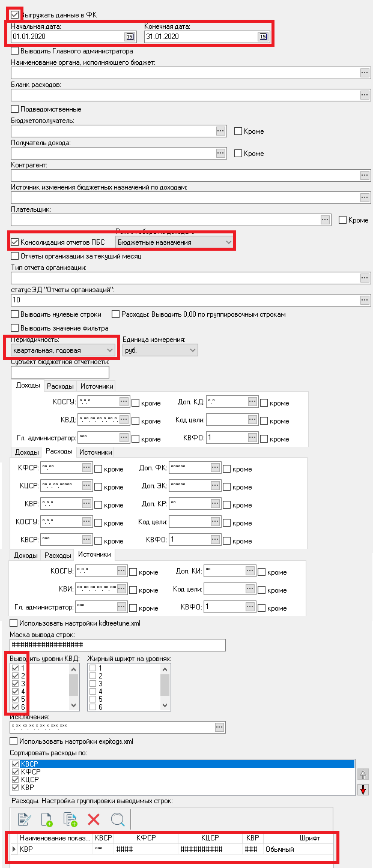373x868 pixels.
Task: Click ellipsis button of Доп. ЭК field
Action: click(x=215, y=486)
